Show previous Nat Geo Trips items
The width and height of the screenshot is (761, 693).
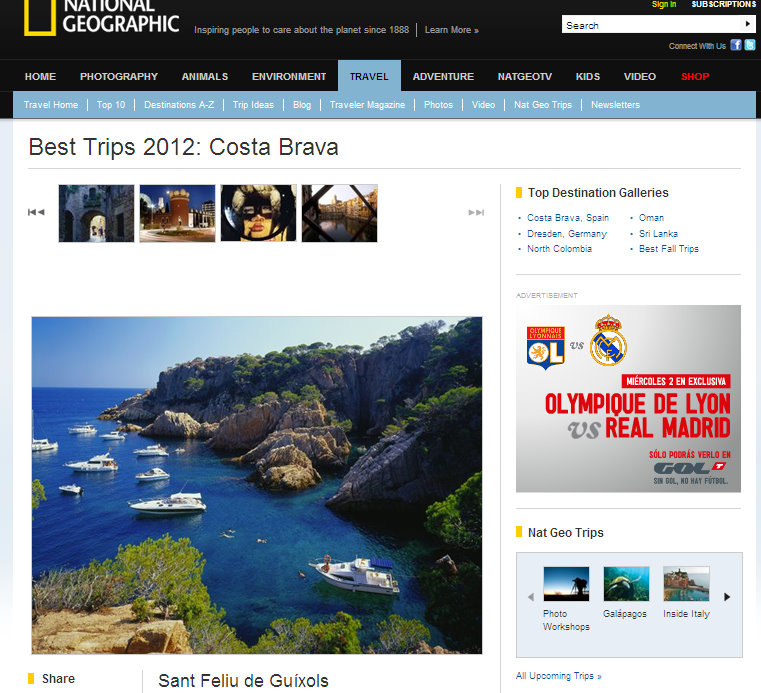pos(530,597)
